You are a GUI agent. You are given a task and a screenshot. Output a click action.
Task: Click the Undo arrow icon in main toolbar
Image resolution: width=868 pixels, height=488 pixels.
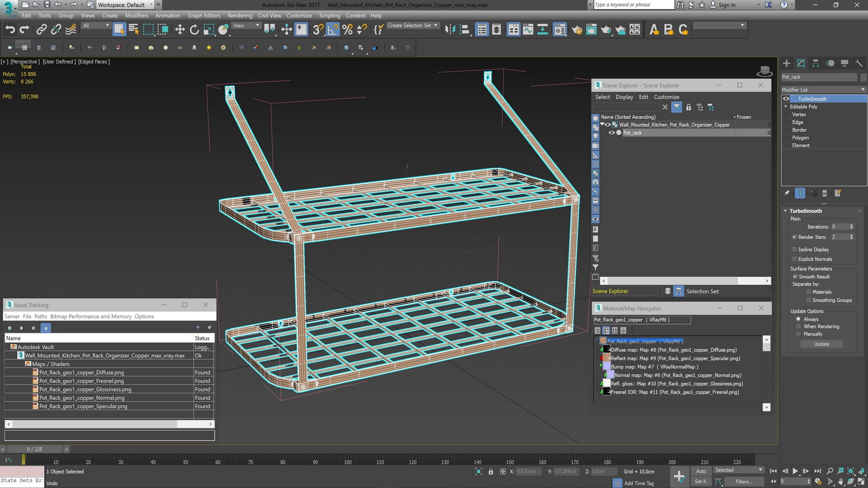pyautogui.click(x=9, y=30)
